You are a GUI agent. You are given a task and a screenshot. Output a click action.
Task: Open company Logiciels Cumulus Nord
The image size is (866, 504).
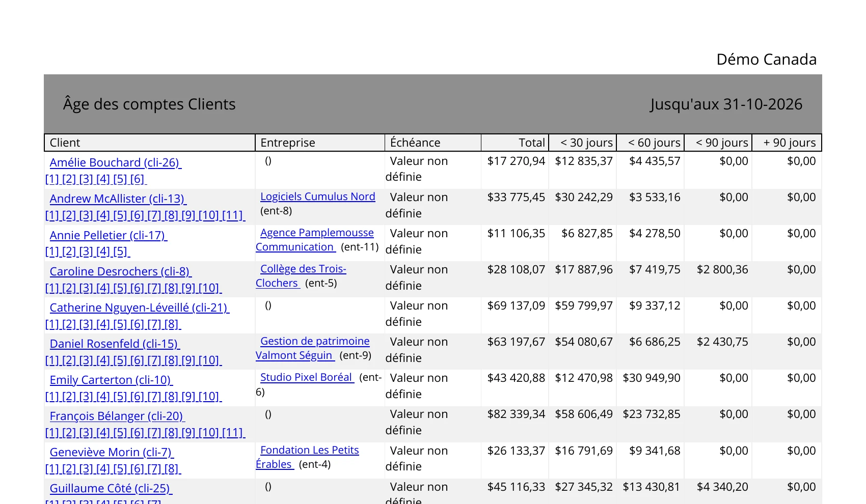click(318, 197)
